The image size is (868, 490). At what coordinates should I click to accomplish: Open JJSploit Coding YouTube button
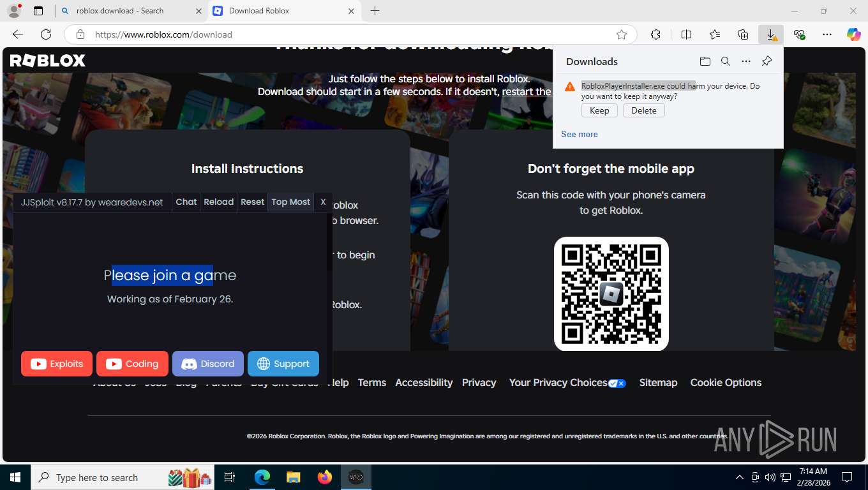coord(132,364)
